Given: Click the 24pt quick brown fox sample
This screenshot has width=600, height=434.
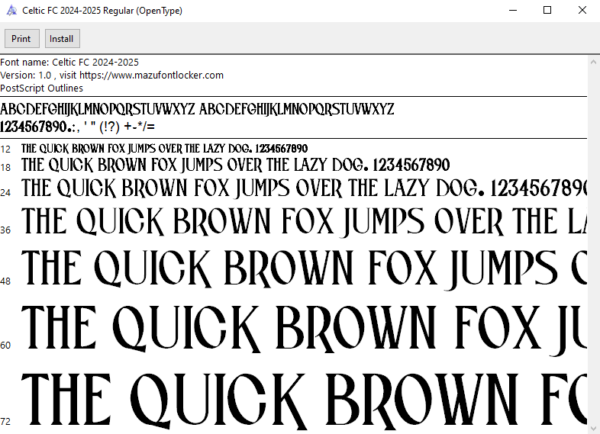Looking at the screenshot, I should [x=304, y=189].
